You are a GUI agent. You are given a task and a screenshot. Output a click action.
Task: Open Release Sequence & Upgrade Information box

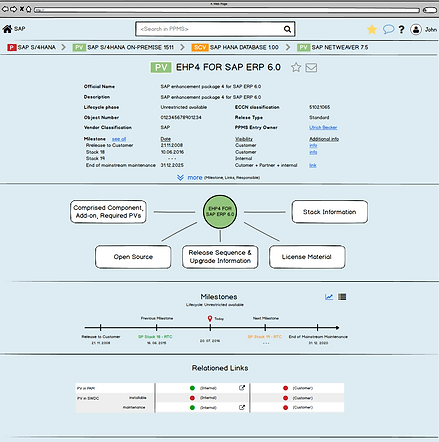[220, 257]
